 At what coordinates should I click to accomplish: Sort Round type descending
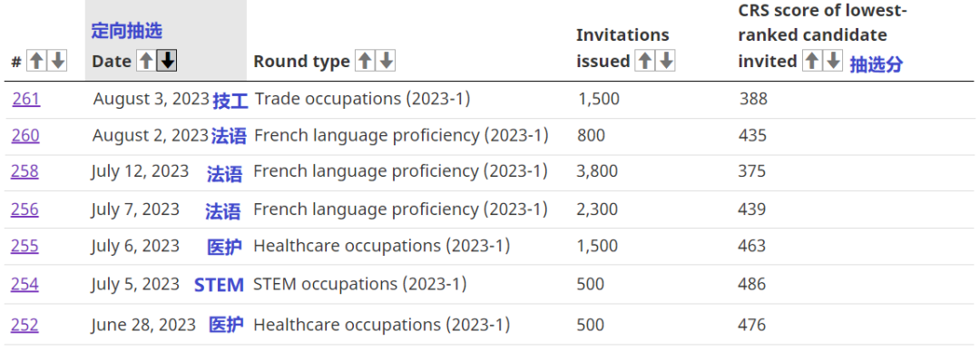[x=387, y=61]
